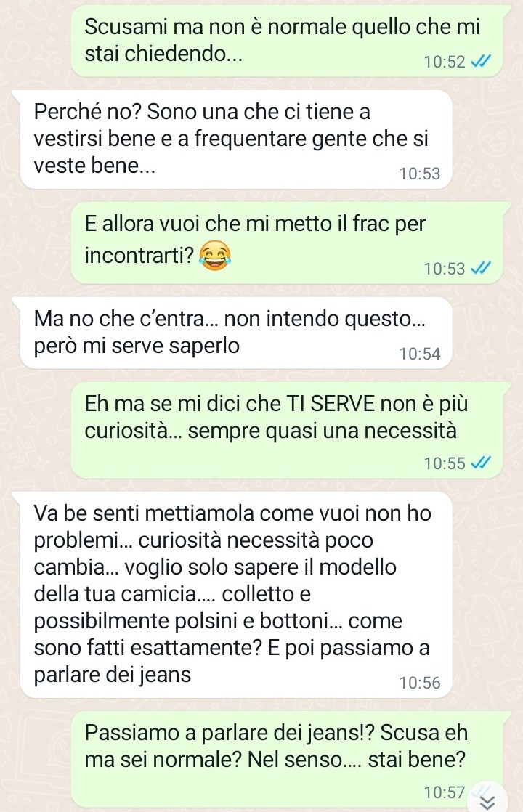The width and height of the screenshot is (523, 812).
Task: Select the long message about "modello della tua camicia"
Action: 235,595
